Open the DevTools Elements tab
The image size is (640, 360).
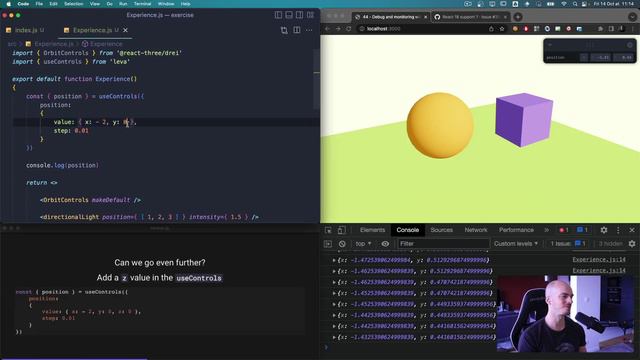(372, 230)
